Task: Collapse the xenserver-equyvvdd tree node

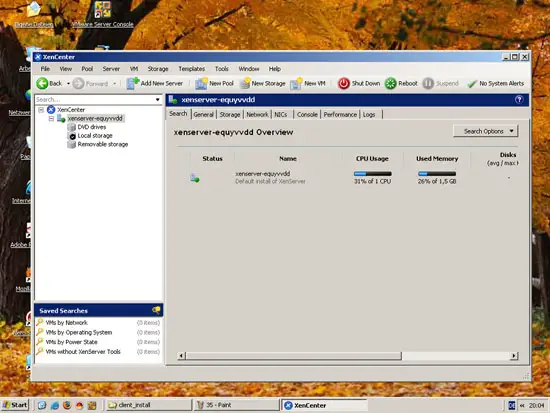Action: (x=51, y=119)
